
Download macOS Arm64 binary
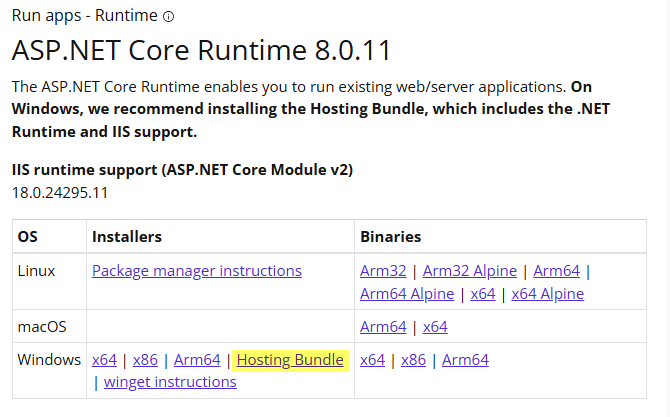pyautogui.click(x=383, y=327)
